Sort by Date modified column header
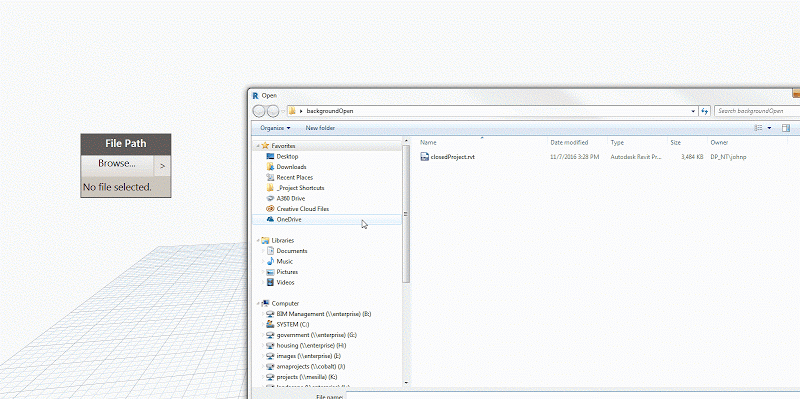 click(x=569, y=142)
